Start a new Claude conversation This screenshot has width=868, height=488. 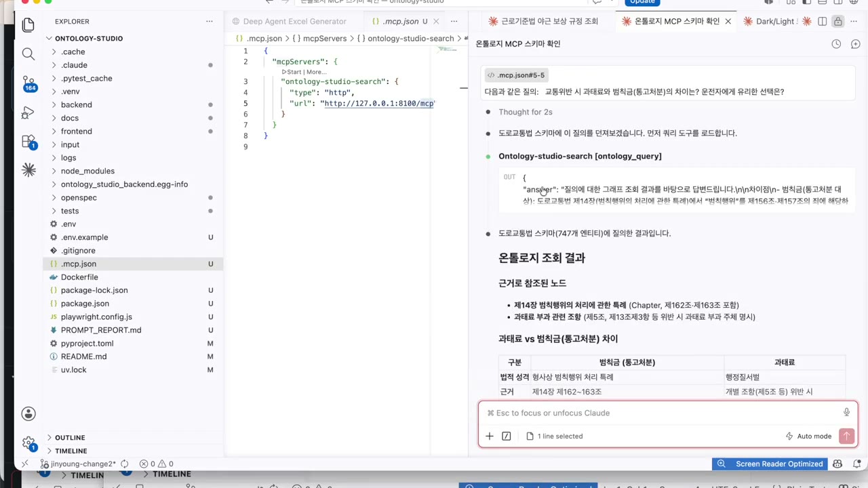pyautogui.click(x=855, y=44)
